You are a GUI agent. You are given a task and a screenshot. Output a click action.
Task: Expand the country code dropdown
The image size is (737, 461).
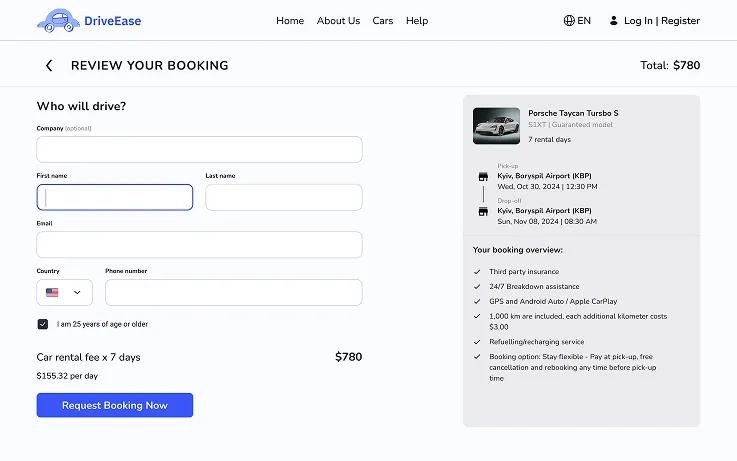[76, 293]
